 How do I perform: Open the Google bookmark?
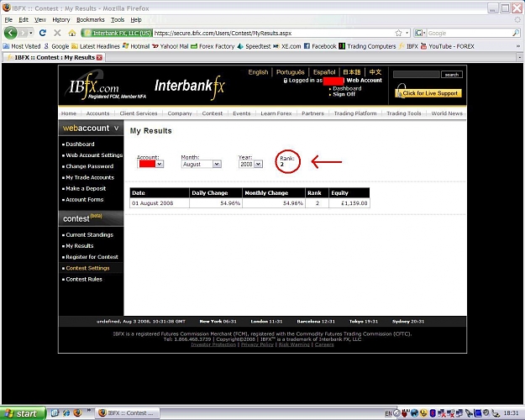[56, 46]
